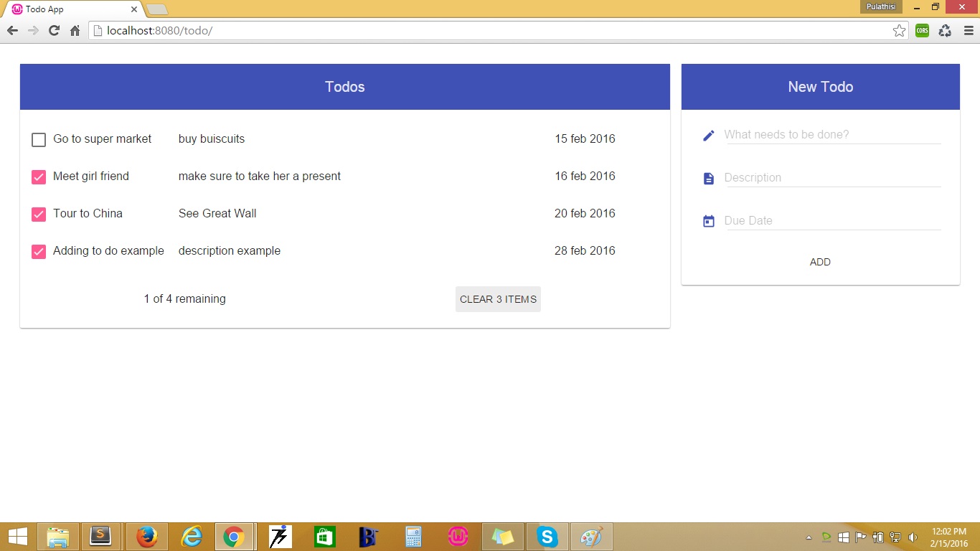Click the 'See Great Wall' description
This screenshot has width=980, height=551.
pyautogui.click(x=217, y=214)
